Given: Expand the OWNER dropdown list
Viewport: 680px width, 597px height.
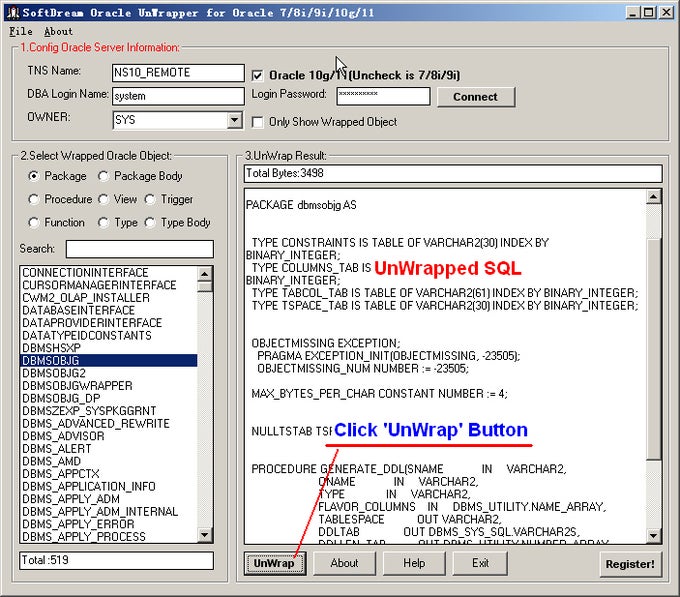Looking at the screenshot, I should tap(234, 121).
